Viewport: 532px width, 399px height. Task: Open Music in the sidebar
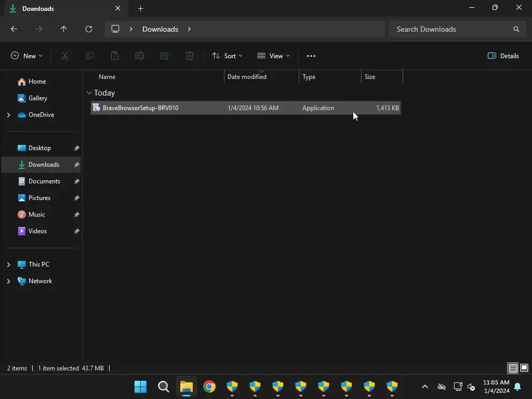(36, 215)
